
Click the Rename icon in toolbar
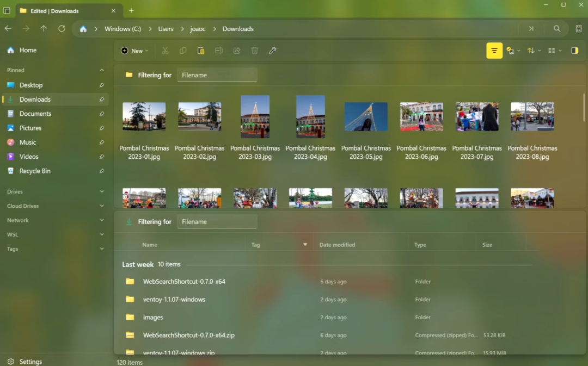tap(219, 51)
